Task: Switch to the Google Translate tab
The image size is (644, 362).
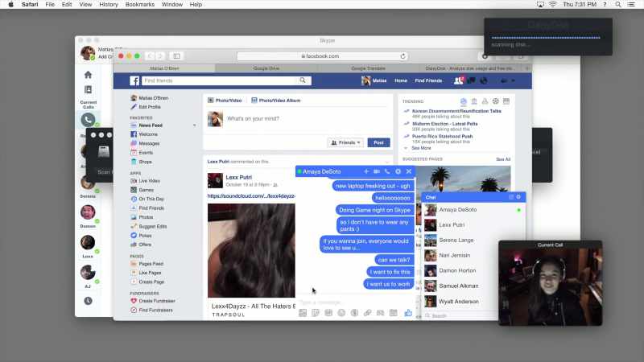Action: 369,68
